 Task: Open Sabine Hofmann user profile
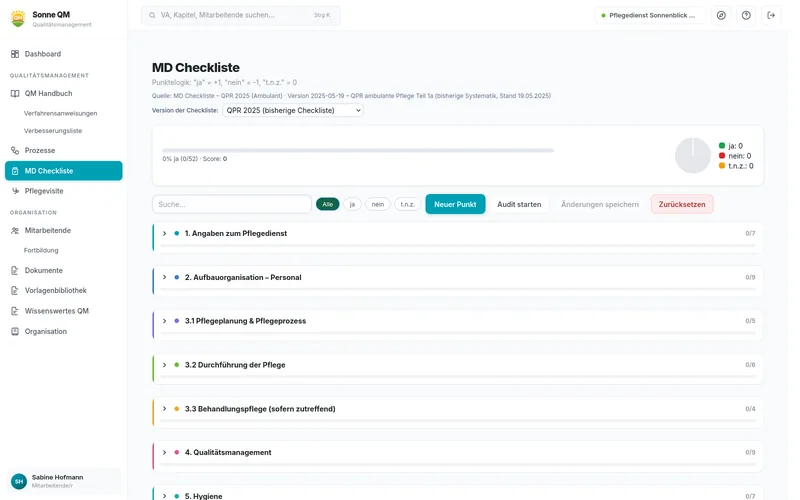63,481
